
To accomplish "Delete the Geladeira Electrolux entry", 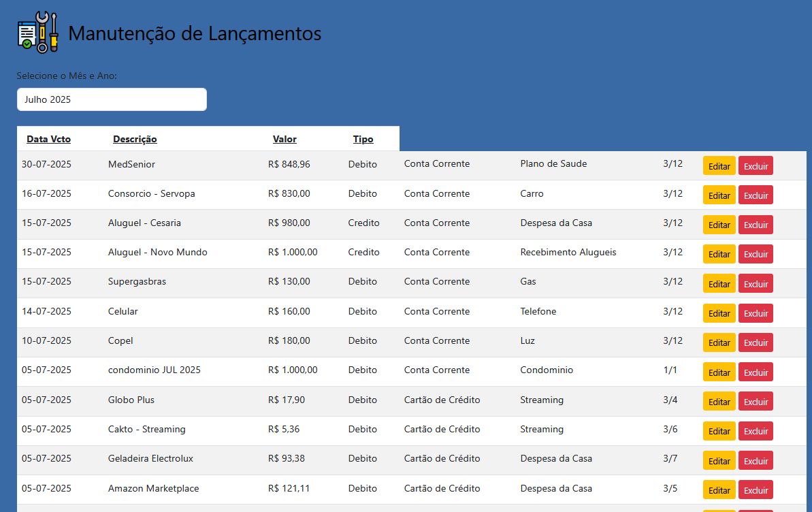I will [x=756, y=461].
